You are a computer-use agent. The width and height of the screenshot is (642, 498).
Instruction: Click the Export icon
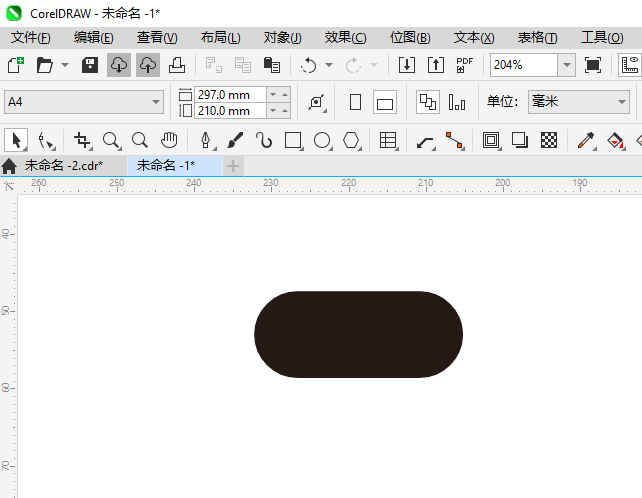pyautogui.click(x=436, y=65)
